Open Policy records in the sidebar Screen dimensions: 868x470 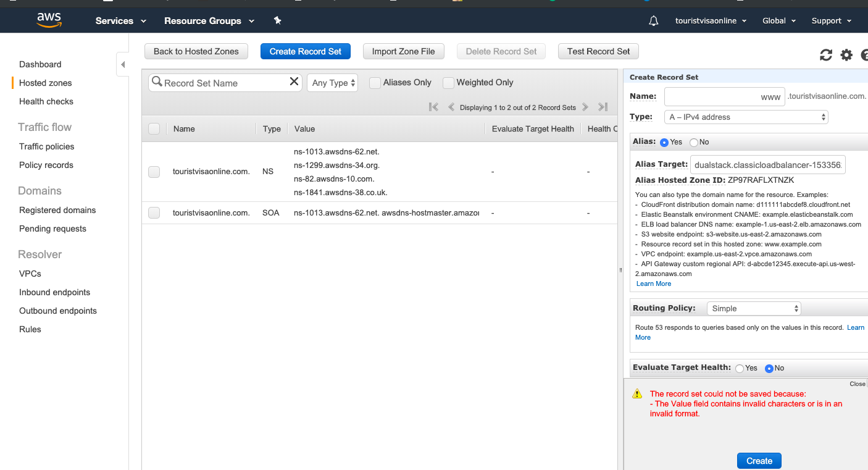pos(46,165)
